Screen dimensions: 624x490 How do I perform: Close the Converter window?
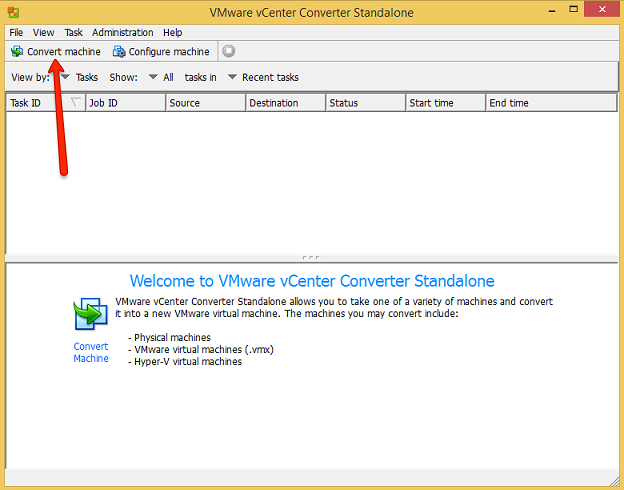coord(602,10)
